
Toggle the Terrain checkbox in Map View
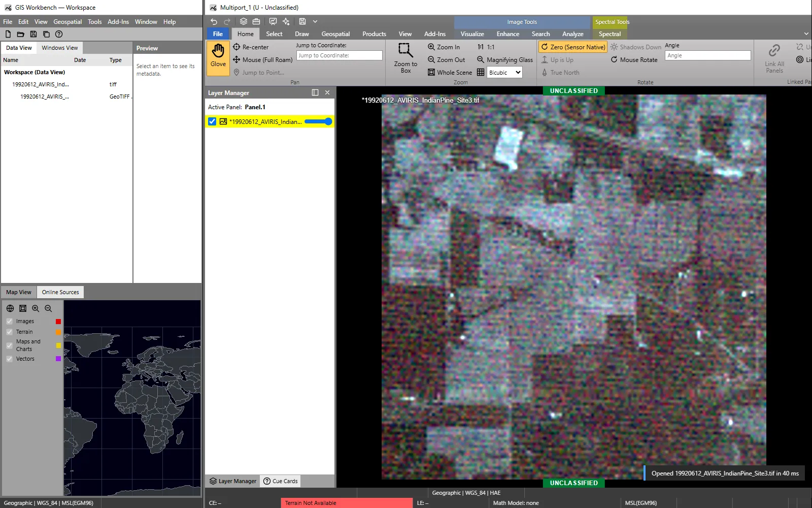coord(9,332)
